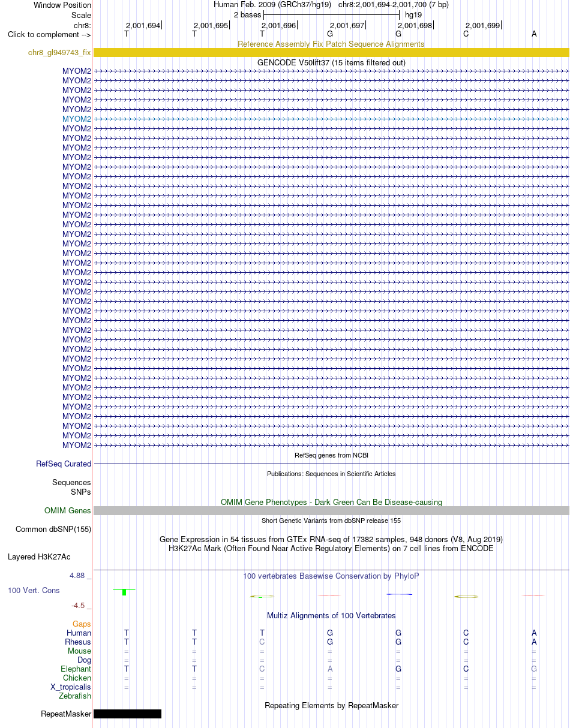The width and height of the screenshot is (570, 728).
Task: Select the 'Scale' label in the ruler
Action: 81,15
